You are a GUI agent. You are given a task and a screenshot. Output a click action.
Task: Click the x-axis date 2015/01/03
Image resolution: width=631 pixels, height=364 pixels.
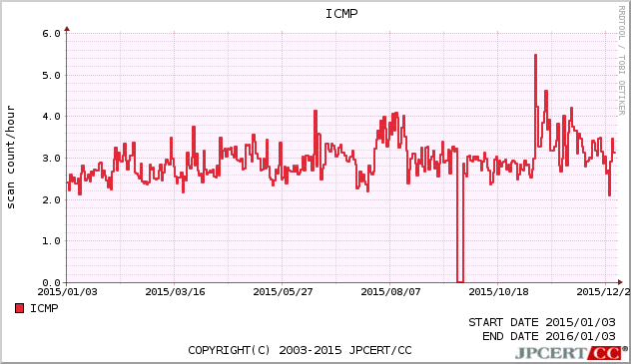pyautogui.click(x=68, y=291)
